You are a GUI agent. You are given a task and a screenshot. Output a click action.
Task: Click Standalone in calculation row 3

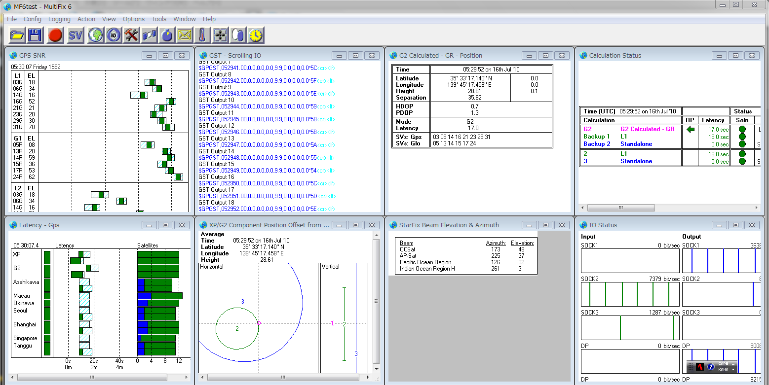click(x=636, y=161)
